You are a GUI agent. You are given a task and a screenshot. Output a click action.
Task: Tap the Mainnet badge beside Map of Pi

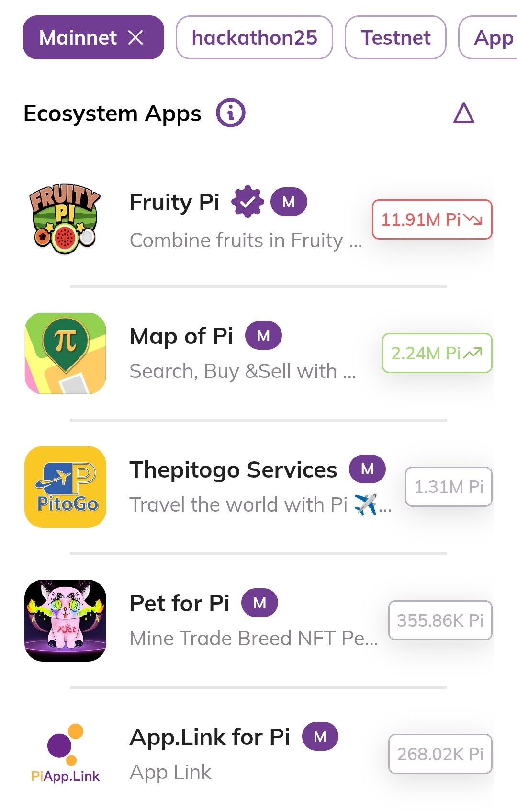click(x=263, y=335)
